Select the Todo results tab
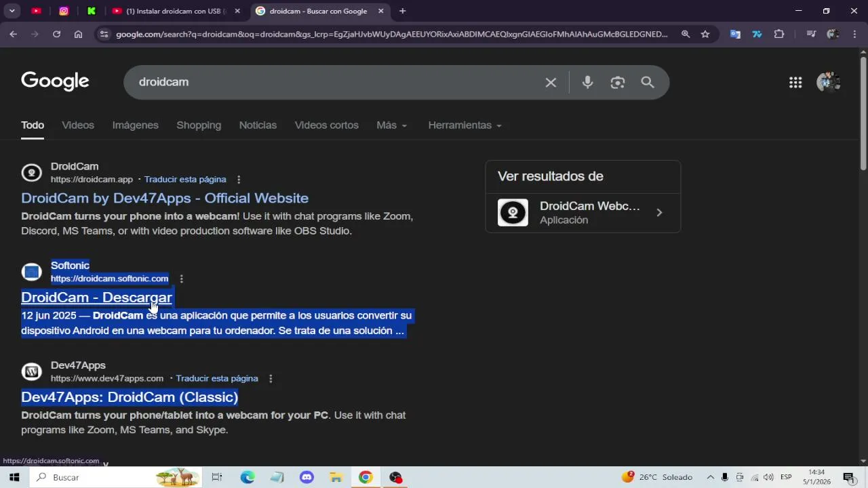 [33, 125]
